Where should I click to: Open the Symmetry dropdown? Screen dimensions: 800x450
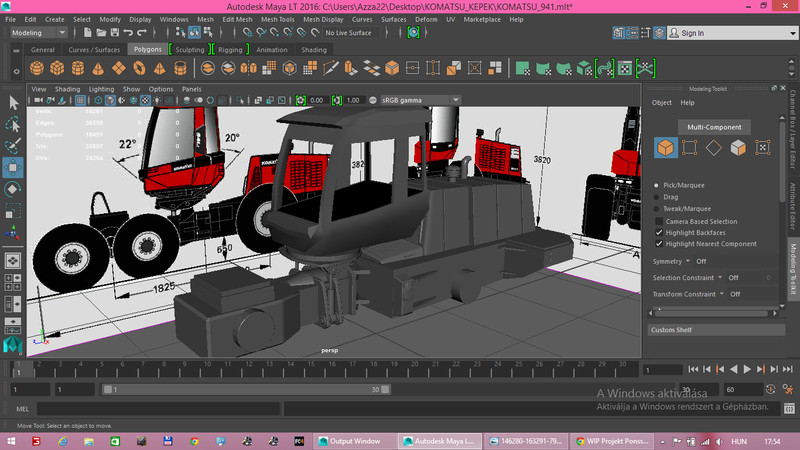[x=688, y=261]
